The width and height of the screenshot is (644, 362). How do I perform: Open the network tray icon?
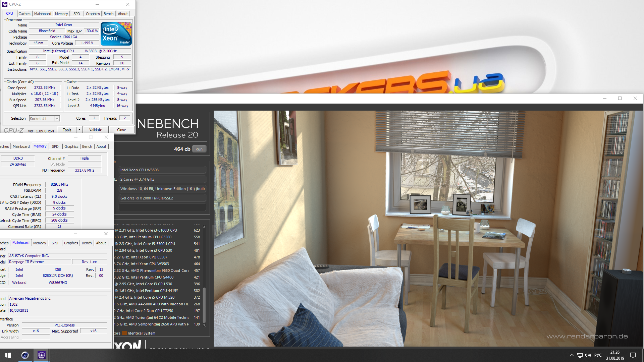pos(580,355)
